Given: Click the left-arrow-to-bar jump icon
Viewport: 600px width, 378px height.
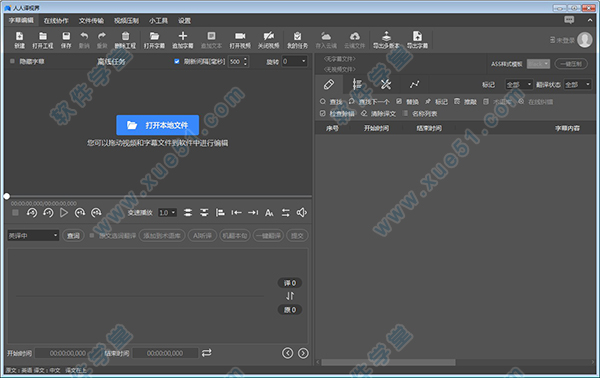Looking at the screenshot, I should click(236, 213).
